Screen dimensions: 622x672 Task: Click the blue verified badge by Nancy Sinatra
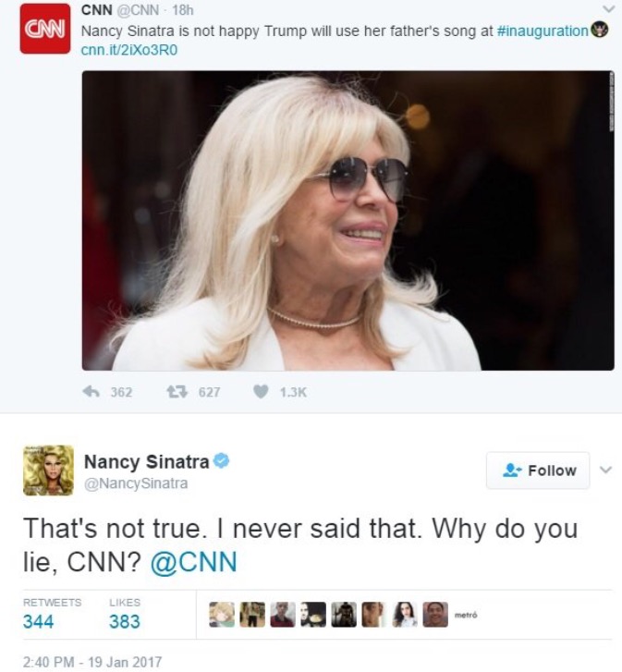[222, 461]
